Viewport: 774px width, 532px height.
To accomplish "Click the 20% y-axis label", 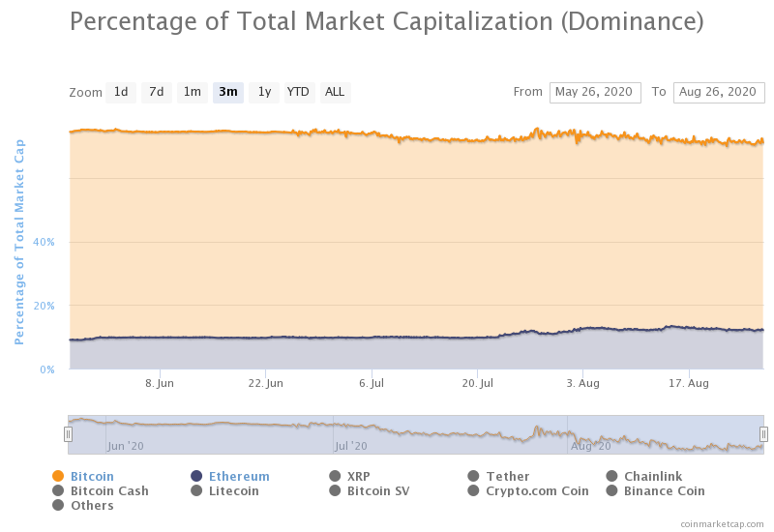I will tap(44, 306).
